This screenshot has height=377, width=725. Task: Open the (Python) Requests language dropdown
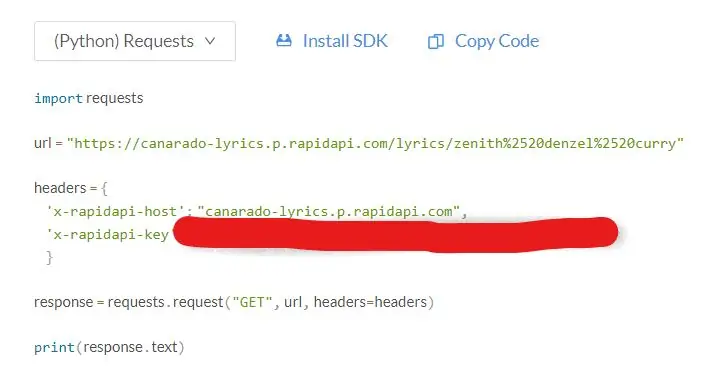coord(135,41)
